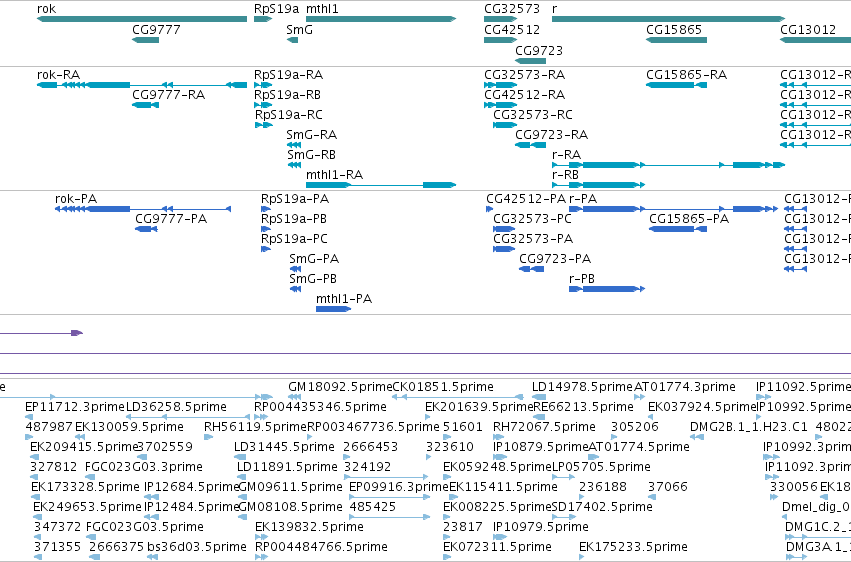The image size is (851, 562).
Task: Click the RH72067.5prime EST label
Action: click(x=544, y=427)
